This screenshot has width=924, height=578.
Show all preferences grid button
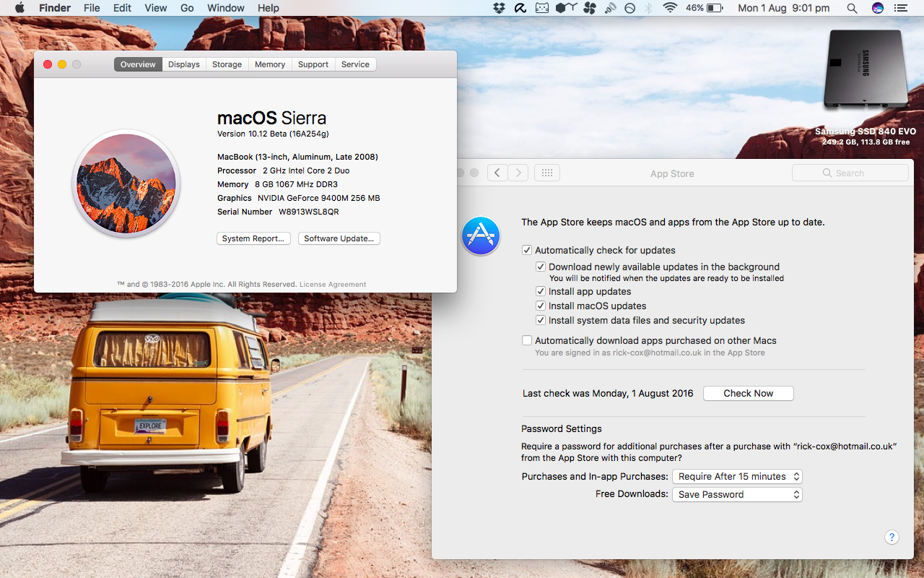point(547,173)
